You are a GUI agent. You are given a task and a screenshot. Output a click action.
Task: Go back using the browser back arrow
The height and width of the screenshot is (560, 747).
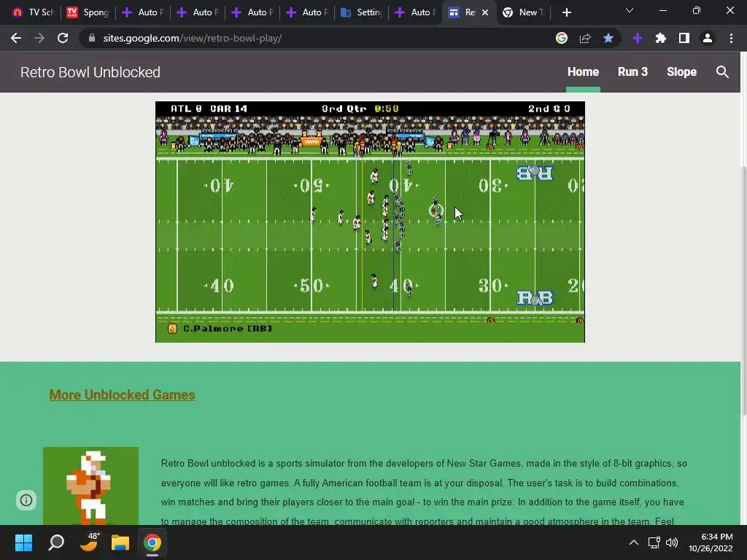point(16,38)
